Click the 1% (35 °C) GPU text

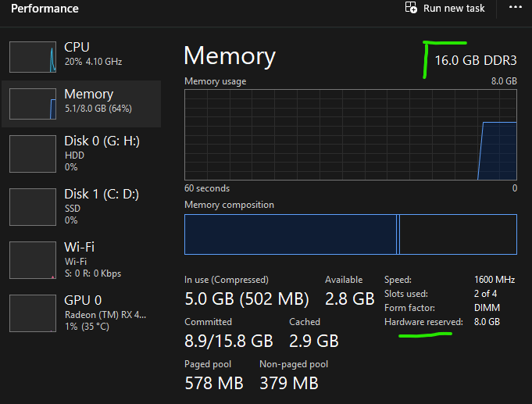tap(87, 327)
